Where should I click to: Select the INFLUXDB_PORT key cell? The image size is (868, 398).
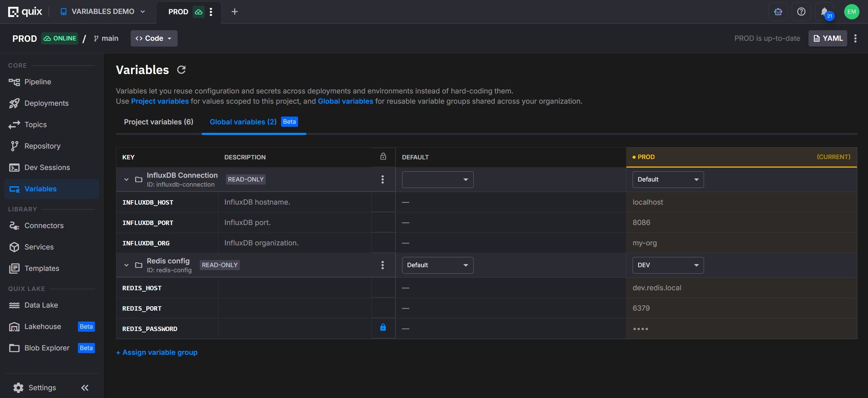click(x=167, y=223)
